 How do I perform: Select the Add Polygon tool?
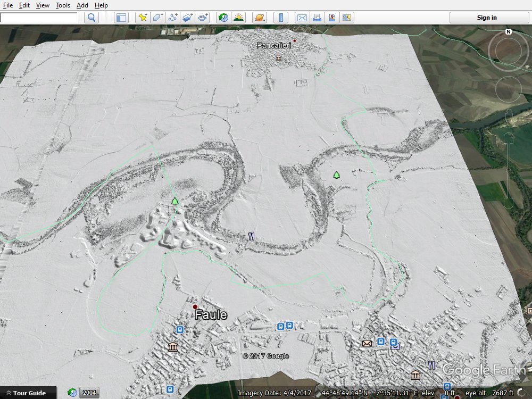[x=157, y=18]
